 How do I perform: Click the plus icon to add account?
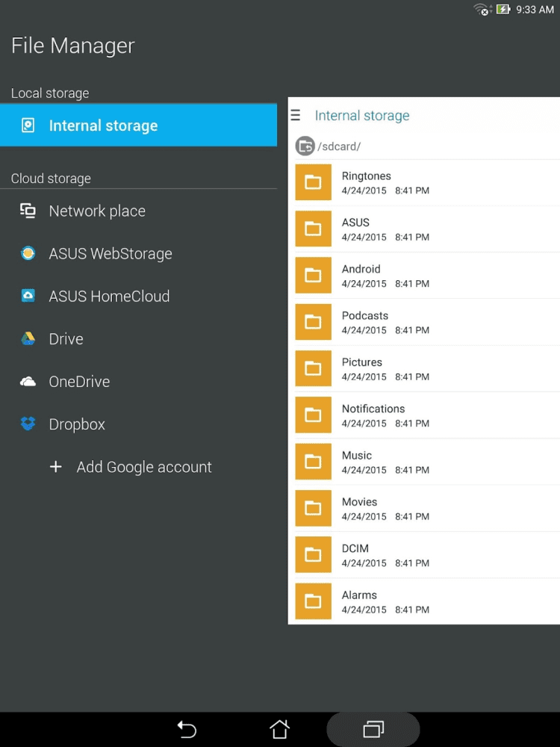(55, 468)
